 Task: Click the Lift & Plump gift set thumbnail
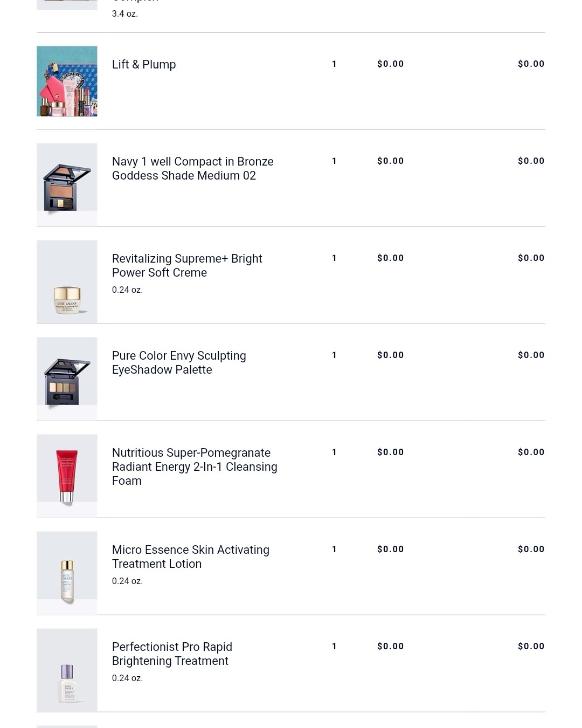tap(67, 81)
